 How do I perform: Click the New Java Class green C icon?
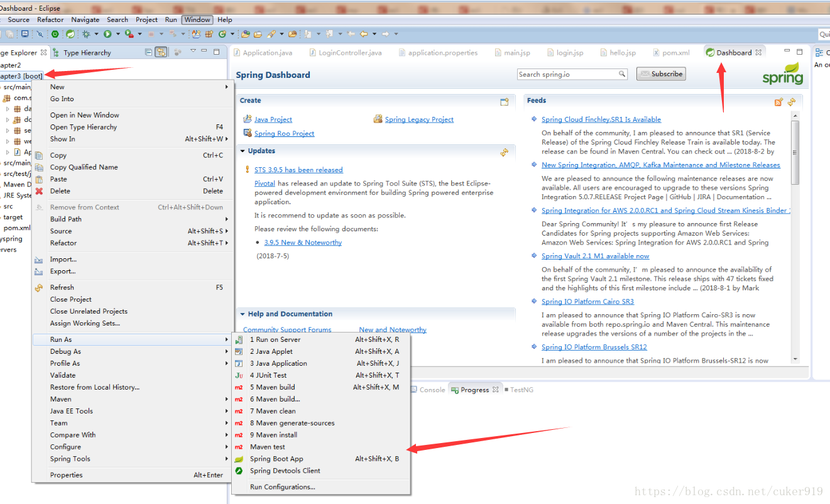pos(222,34)
